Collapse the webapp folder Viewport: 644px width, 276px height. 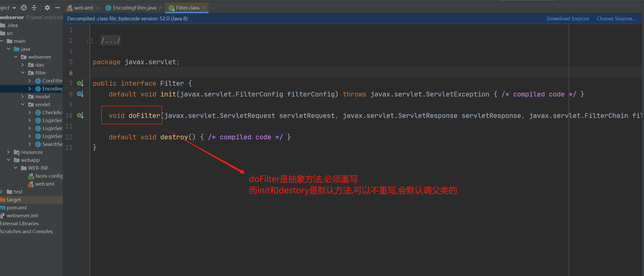9,160
